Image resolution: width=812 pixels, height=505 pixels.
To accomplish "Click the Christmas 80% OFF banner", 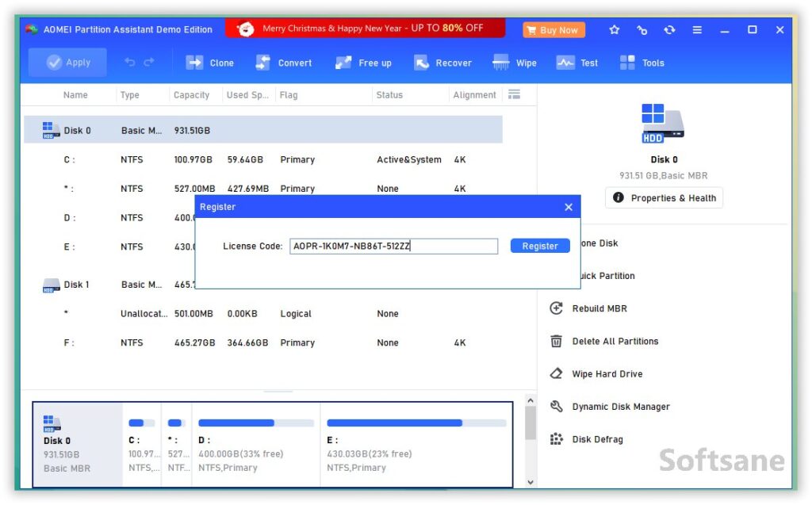I will pos(365,28).
